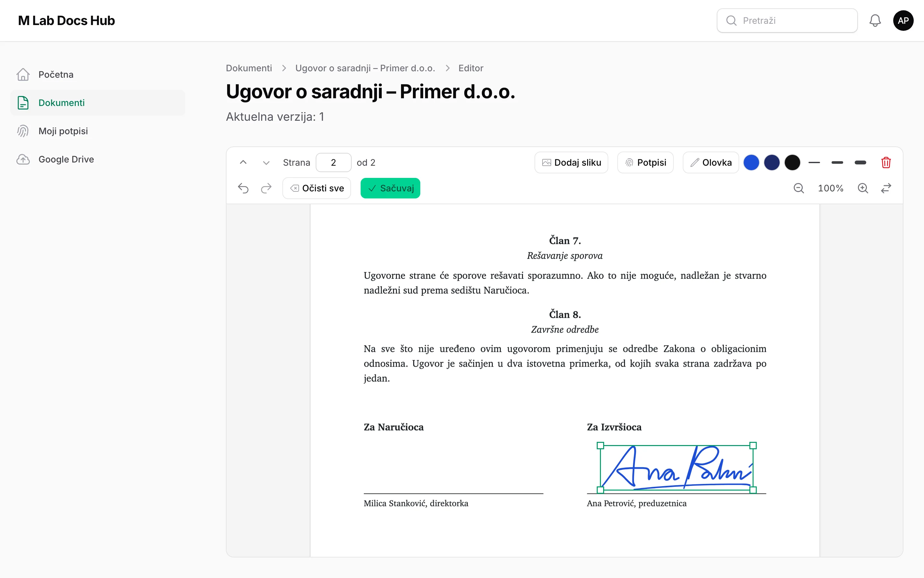This screenshot has height=578, width=924.
Task: Open AP user avatar menu
Action: point(903,21)
